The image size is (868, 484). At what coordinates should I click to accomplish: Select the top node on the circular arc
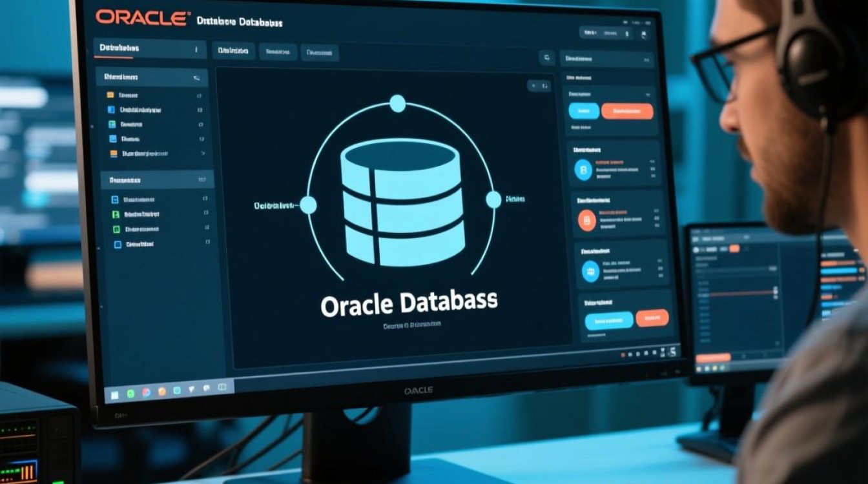pos(398,103)
